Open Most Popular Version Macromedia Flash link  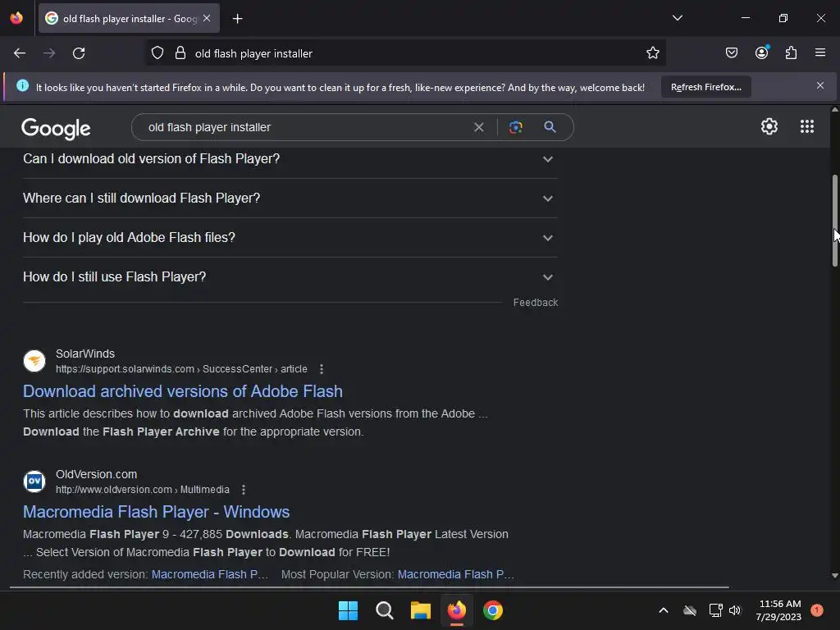456,574
